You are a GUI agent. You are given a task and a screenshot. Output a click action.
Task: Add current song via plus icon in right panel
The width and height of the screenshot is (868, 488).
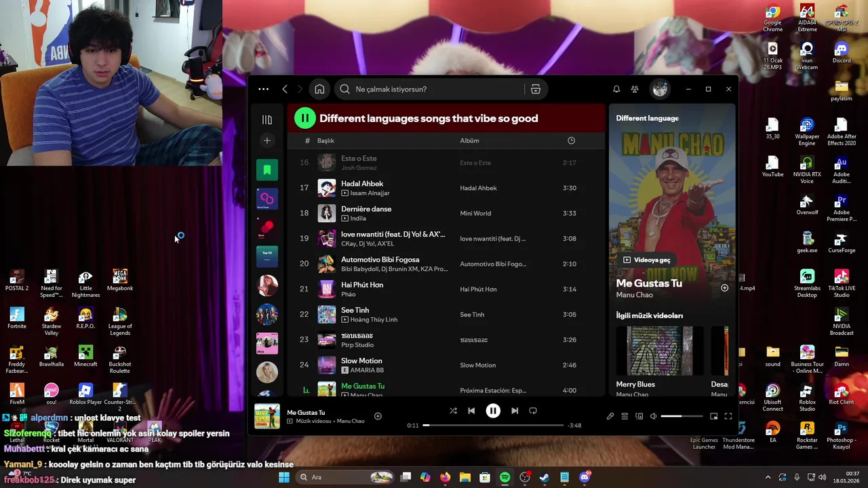[x=724, y=288]
